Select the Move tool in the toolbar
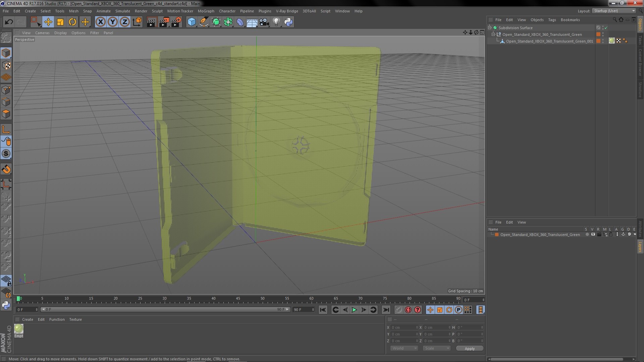 tap(48, 22)
